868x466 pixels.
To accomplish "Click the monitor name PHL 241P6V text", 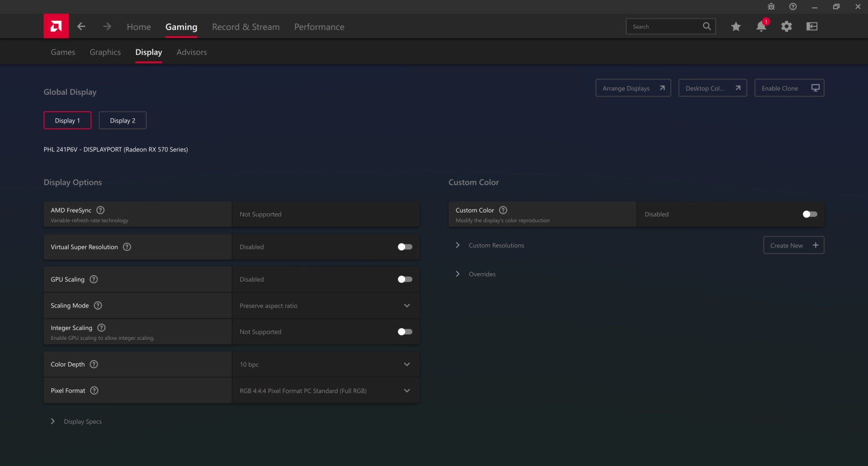I will tap(116, 149).
